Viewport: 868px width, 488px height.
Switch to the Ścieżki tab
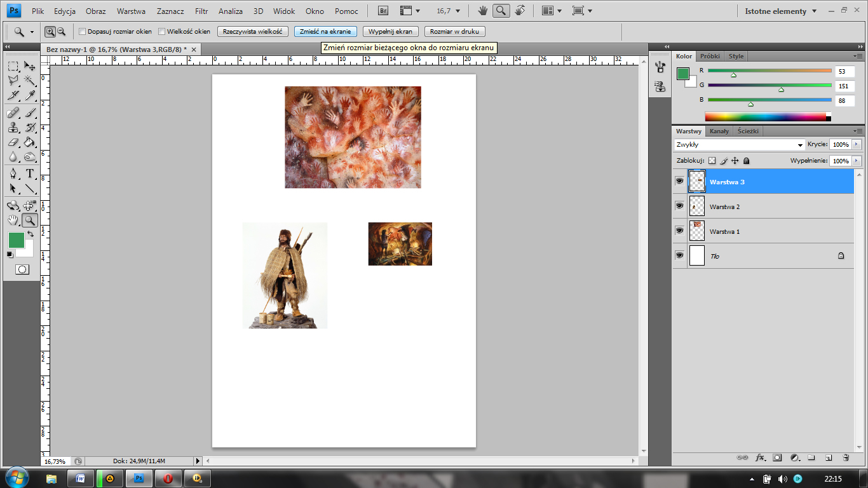pyautogui.click(x=747, y=132)
